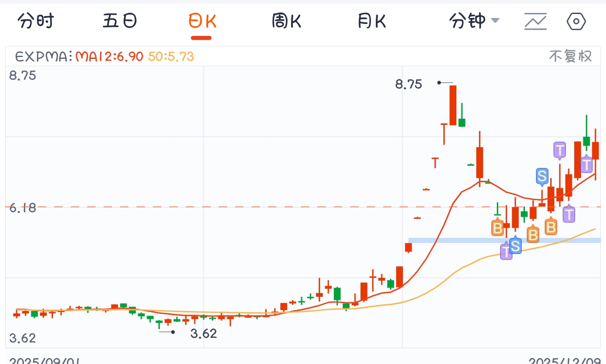Open the hexagon chart settings icon
Image resolution: width=606 pixels, height=364 pixels.
576,21
